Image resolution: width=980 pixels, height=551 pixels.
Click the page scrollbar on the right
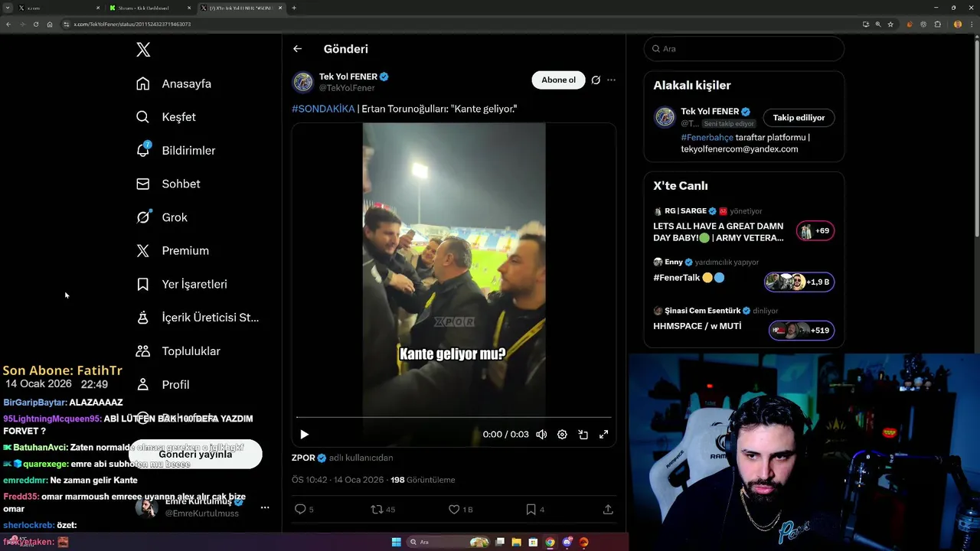(x=977, y=138)
